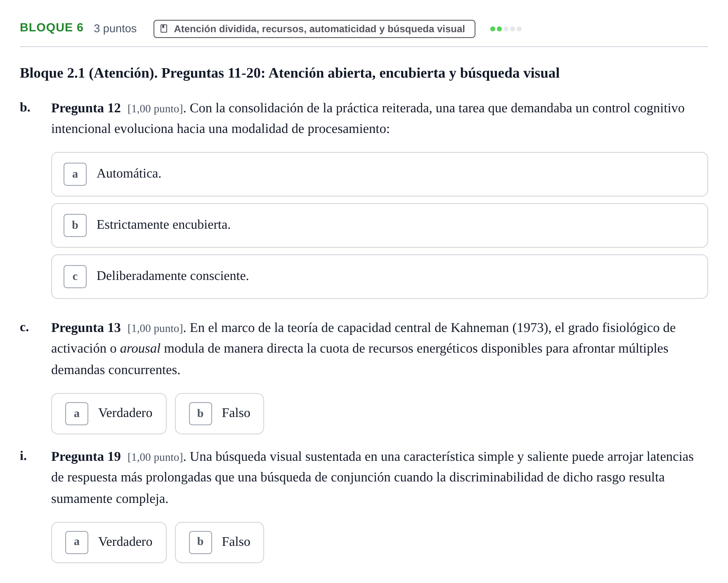The width and height of the screenshot is (728, 583).
Task: Choose 'Estrictamente encubierta' for Pregunta 12
Action: (x=379, y=225)
